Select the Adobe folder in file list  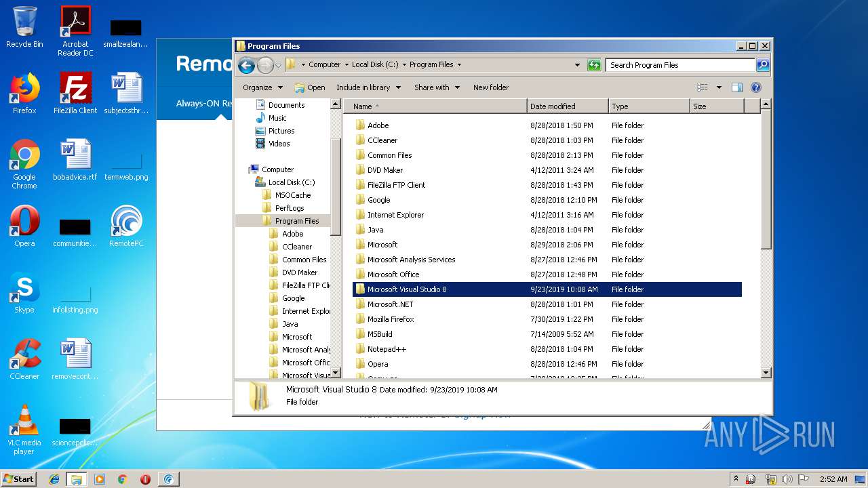click(378, 125)
